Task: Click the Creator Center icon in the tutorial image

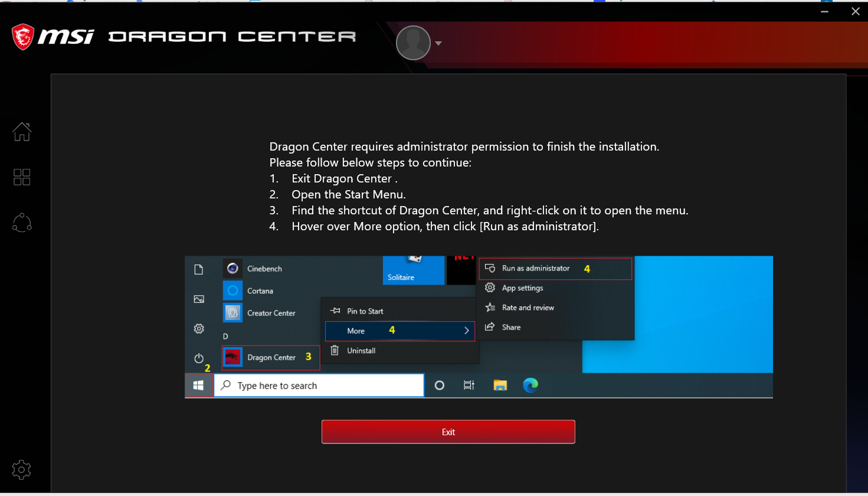Action: 233,313
